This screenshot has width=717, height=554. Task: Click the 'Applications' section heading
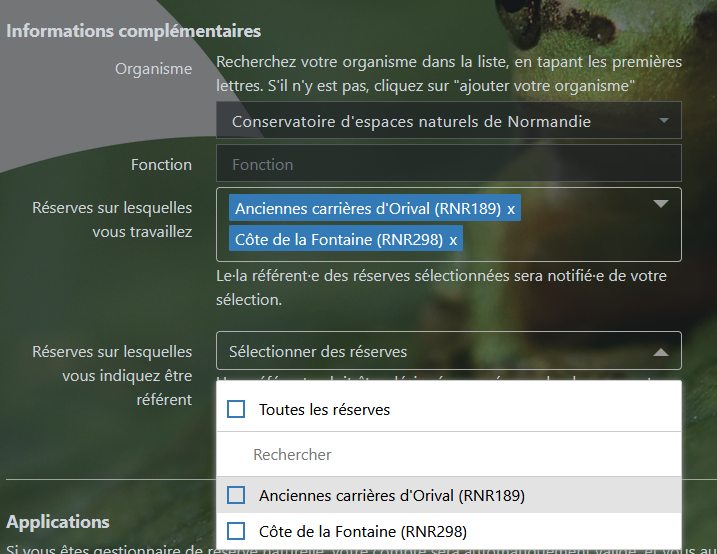tap(58, 522)
